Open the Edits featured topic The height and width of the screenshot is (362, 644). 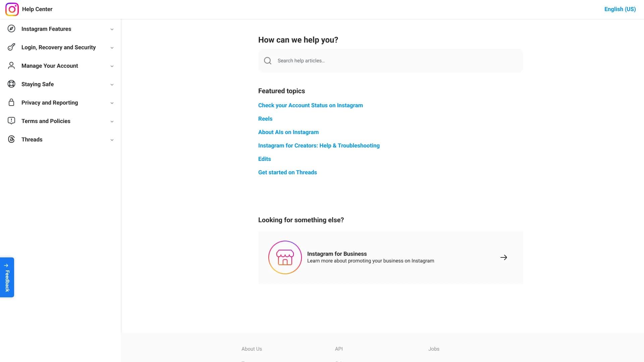[265, 159]
